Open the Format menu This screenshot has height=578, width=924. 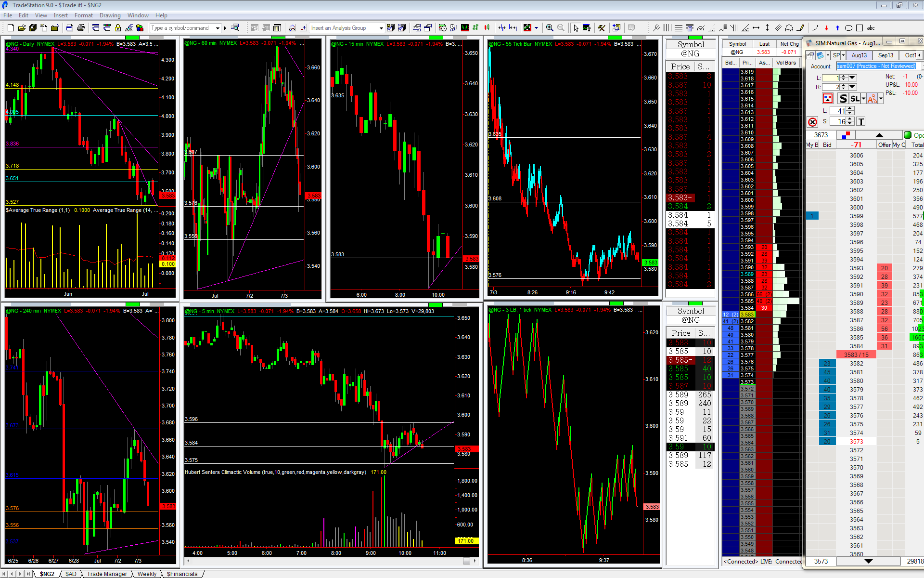[x=84, y=15]
